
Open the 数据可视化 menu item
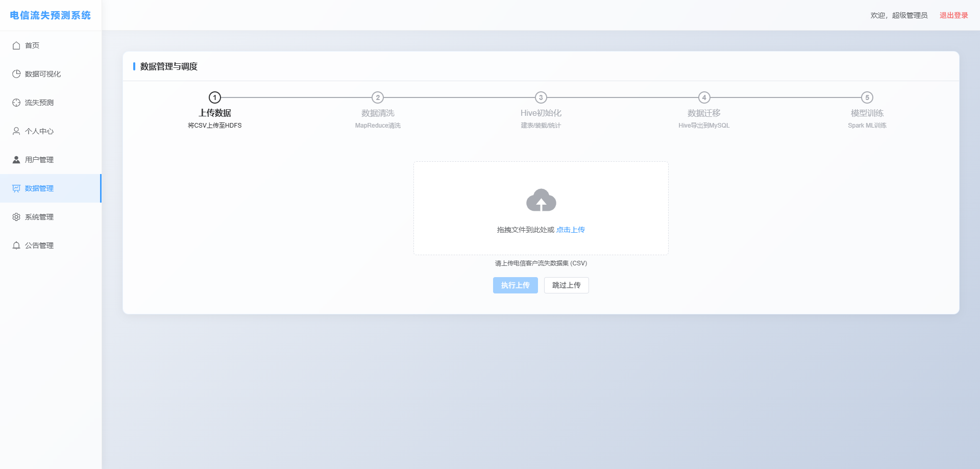coord(43,74)
